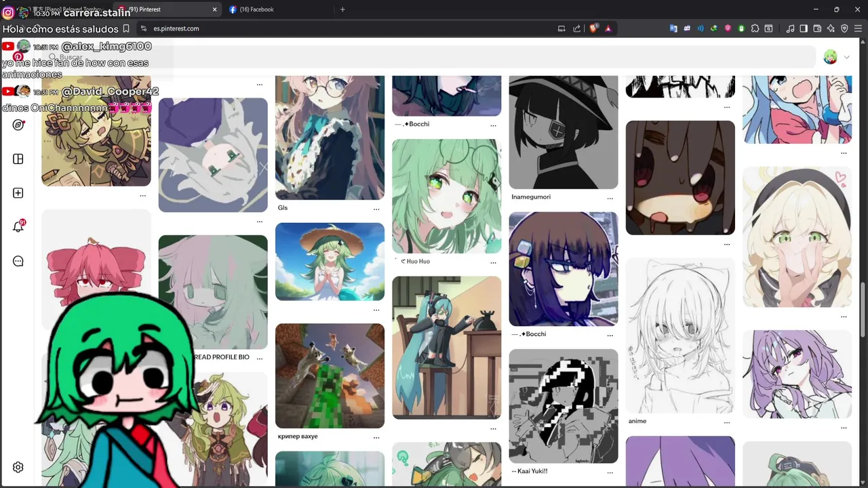
Task: Open the brown chocolate face pin image
Action: [680, 178]
